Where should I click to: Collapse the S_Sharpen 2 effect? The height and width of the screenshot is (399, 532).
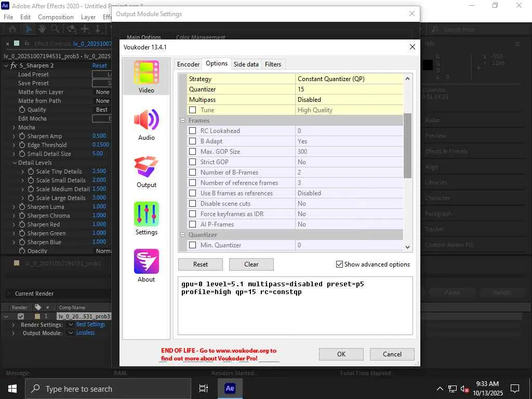pyautogui.click(x=6, y=65)
